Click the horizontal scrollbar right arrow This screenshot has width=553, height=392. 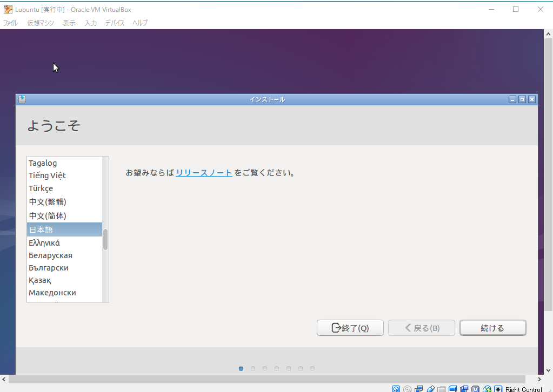pos(539,380)
